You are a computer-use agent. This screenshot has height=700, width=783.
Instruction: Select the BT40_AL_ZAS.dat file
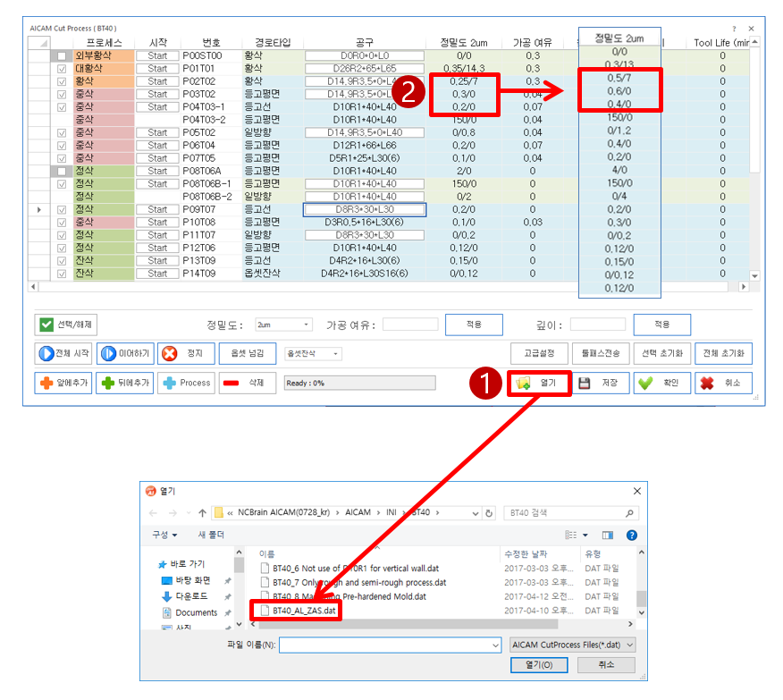click(305, 611)
